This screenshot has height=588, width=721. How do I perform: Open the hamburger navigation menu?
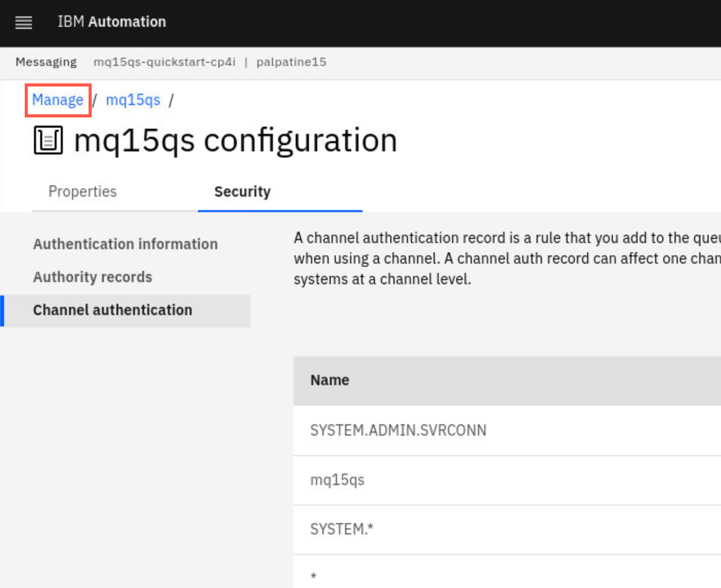point(24,22)
